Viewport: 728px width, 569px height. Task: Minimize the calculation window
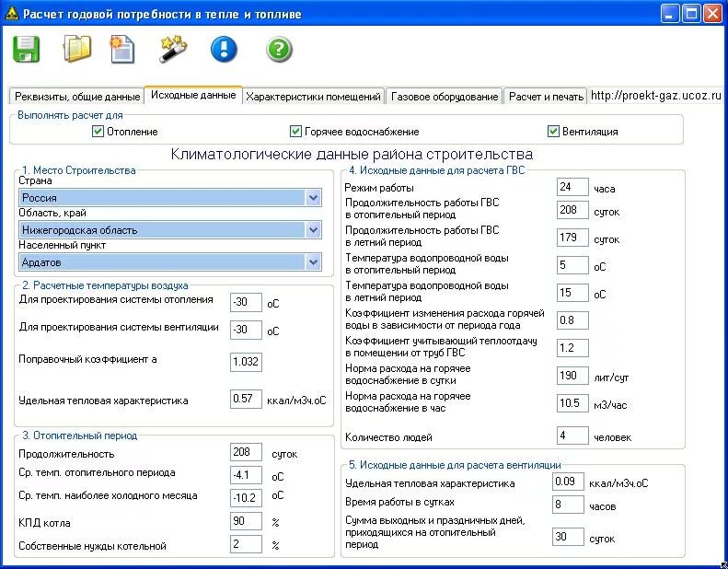pyautogui.click(x=669, y=14)
